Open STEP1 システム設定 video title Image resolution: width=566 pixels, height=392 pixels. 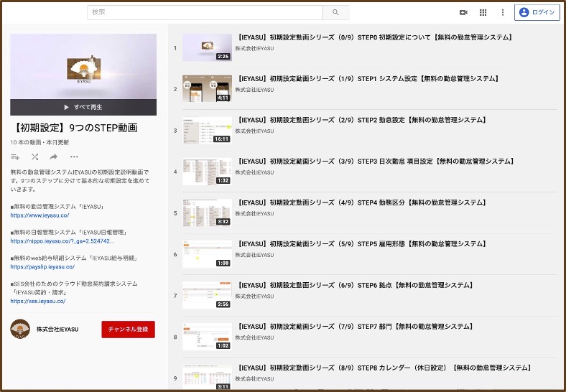368,79
